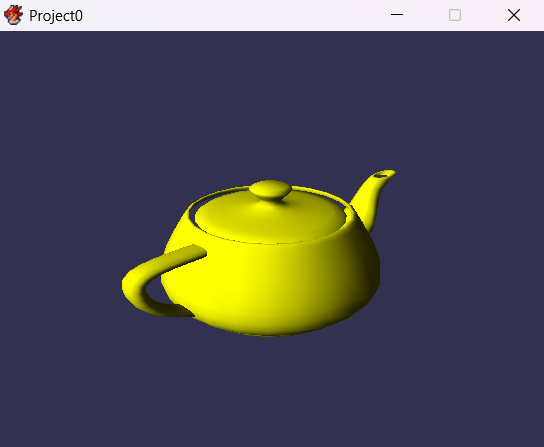Click the Project0 title text
Screen dimensions: 544x447
[x=56, y=16]
